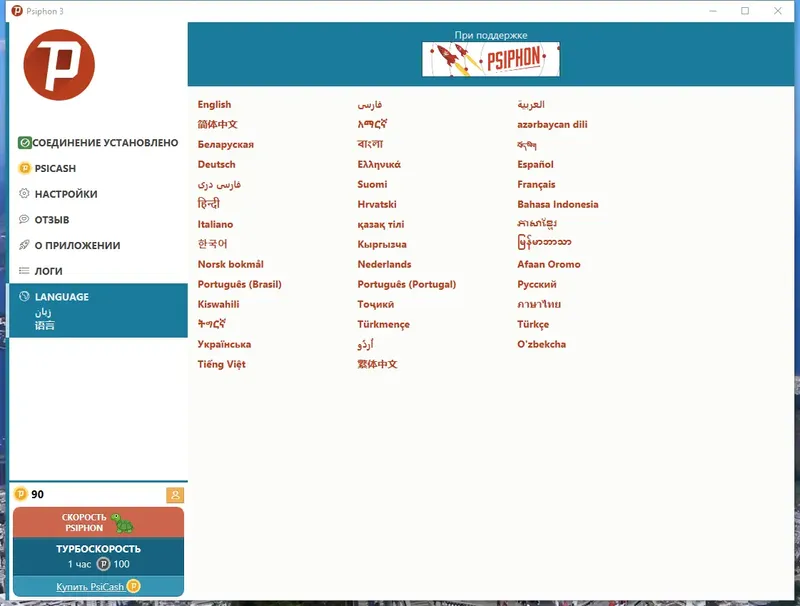
Task: Click the 90 PsiCash balance value
Action: coord(37,494)
